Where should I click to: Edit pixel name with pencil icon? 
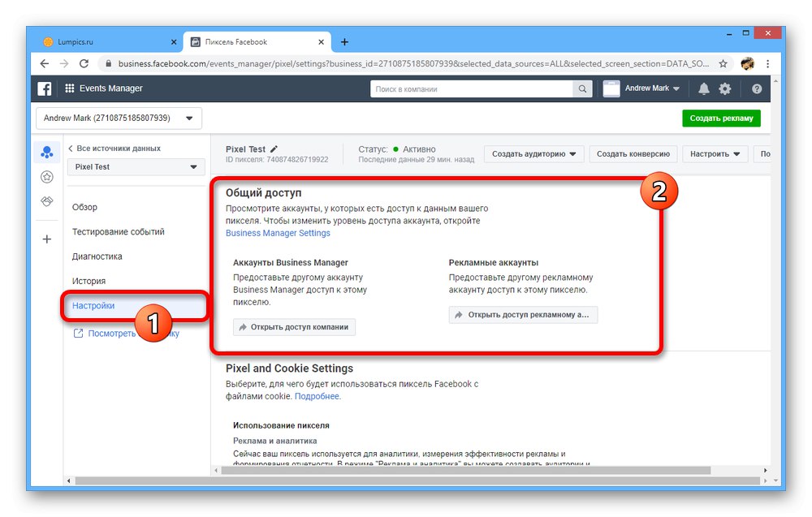click(x=274, y=149)
